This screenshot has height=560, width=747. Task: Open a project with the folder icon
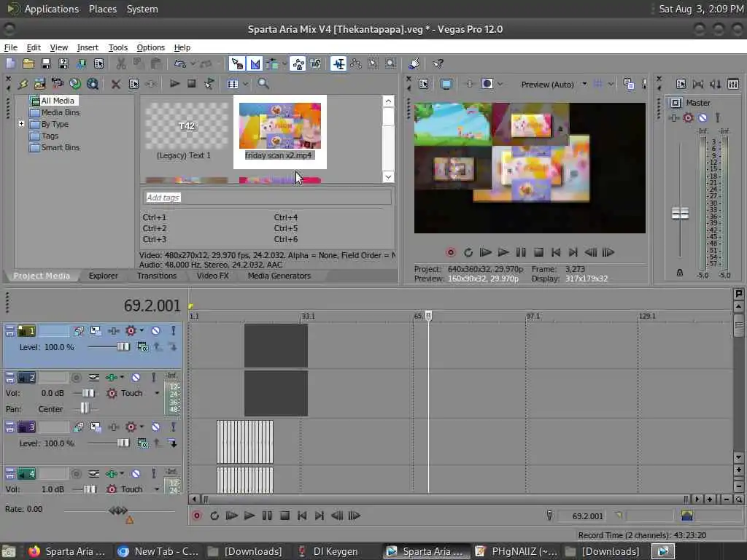28,63
